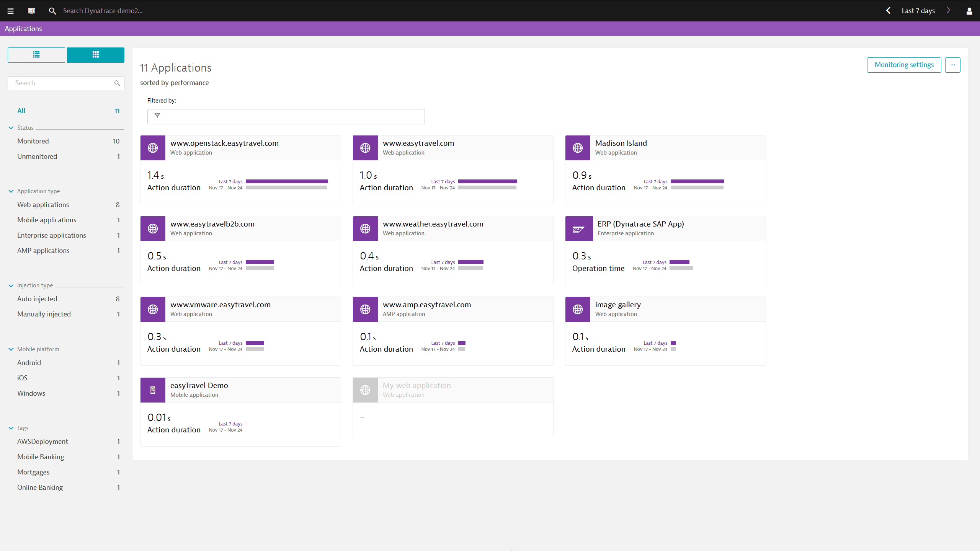Open ERP (Dynatrace SAP App) application
Screen dimensions: 980x551
pyautogui.click(x=641, y=224)
